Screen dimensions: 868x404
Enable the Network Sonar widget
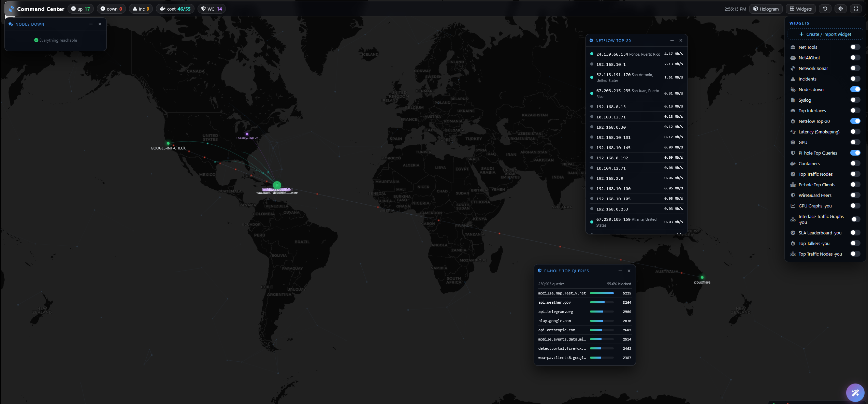(x=855, y=68)
